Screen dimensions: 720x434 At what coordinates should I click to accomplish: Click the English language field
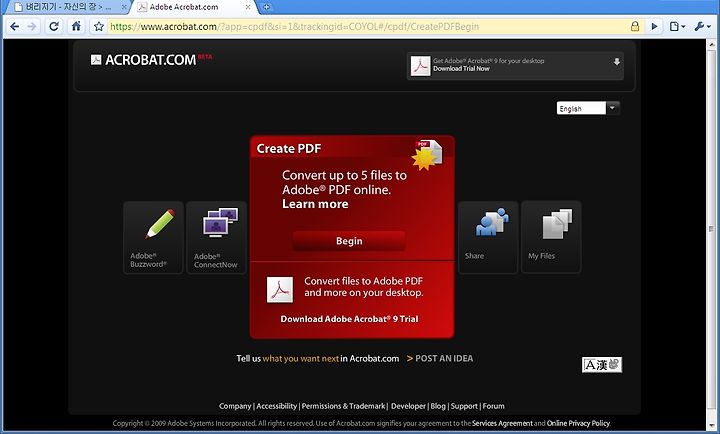click(x=581, y=108)
